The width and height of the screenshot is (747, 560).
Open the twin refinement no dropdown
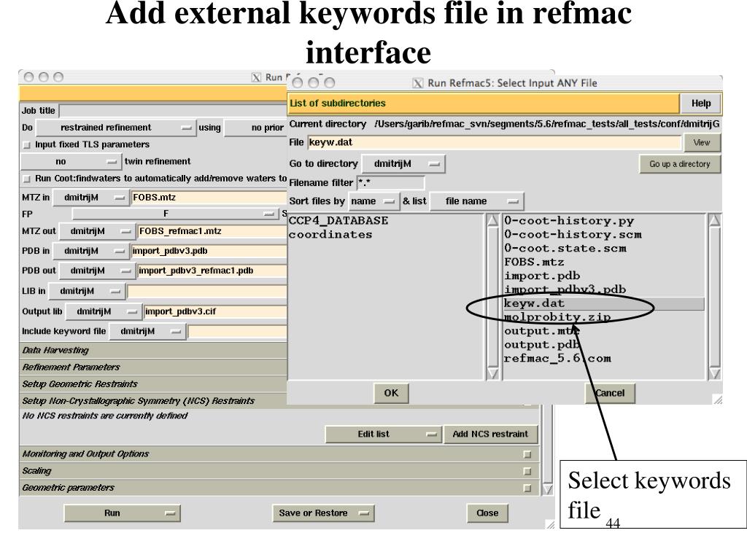click(71, 162)
